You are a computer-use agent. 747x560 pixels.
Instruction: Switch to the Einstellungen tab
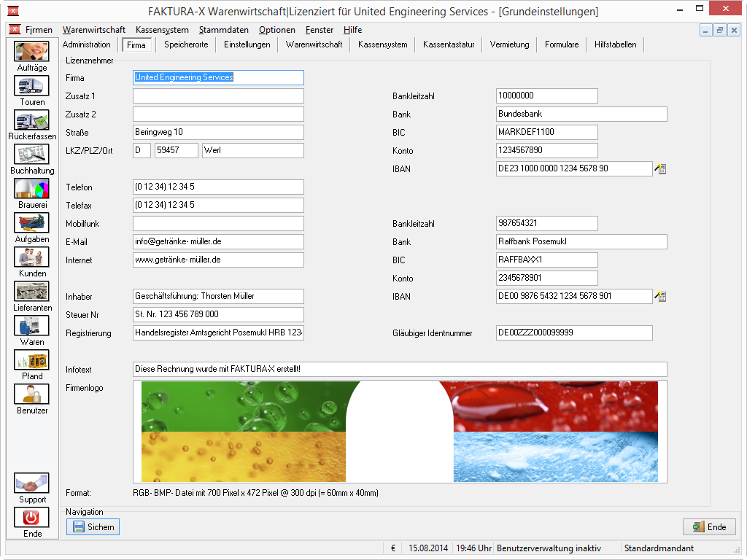pyautogui.click(x=247, y=44)
